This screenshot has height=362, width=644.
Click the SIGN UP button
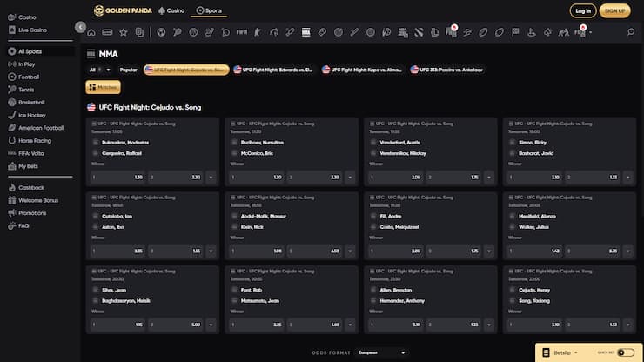pyautogui.click(x=614, y=10)
